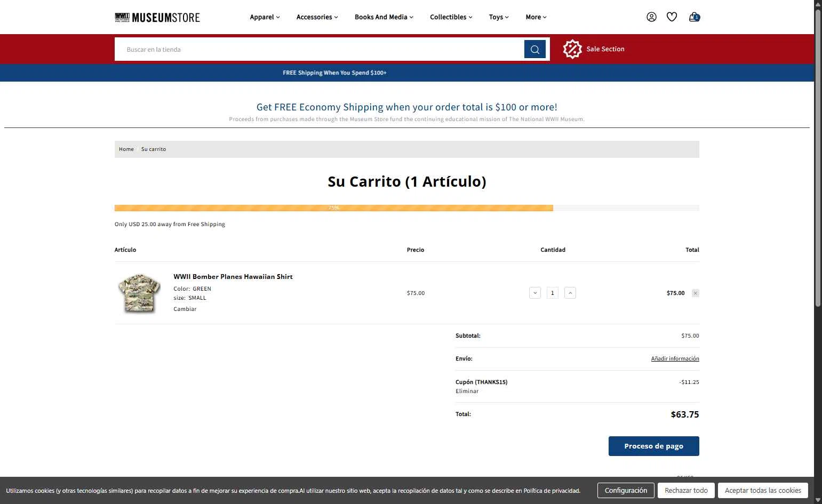Screen dimensions: 822x504
Task: Expand the Accessories menu
Action: [317, 17]
